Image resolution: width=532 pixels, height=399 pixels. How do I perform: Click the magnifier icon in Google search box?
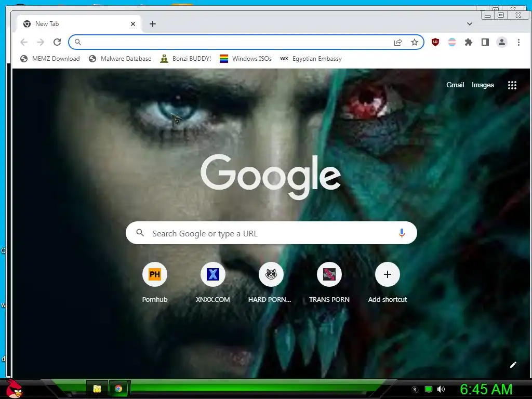coord(140,233)
